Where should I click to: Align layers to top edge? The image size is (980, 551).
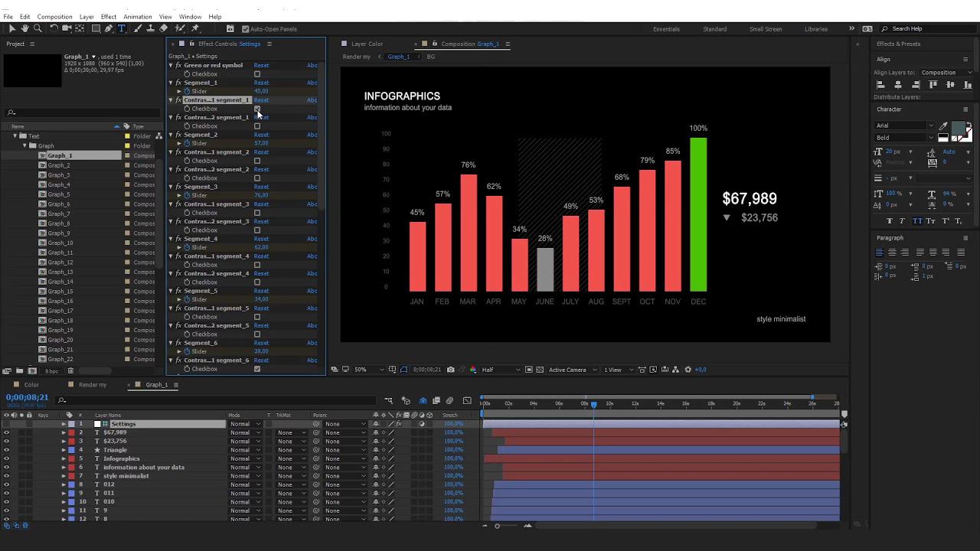tap(933, 85)
